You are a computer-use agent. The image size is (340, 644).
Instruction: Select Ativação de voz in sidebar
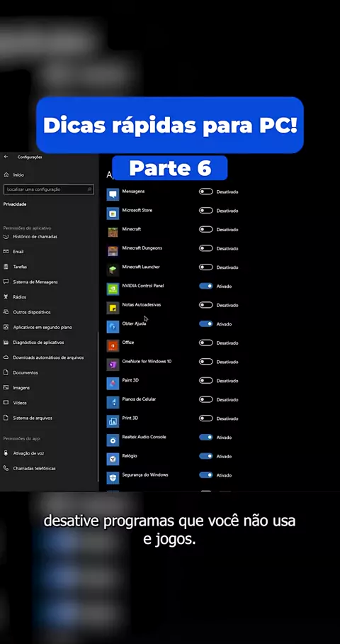pos(23,453)
